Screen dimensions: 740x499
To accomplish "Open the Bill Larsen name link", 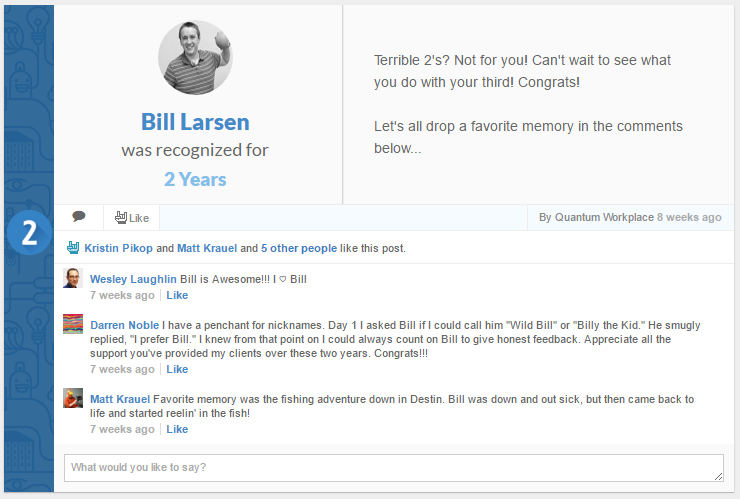I will pyautogui.click(x=195, y=122).
